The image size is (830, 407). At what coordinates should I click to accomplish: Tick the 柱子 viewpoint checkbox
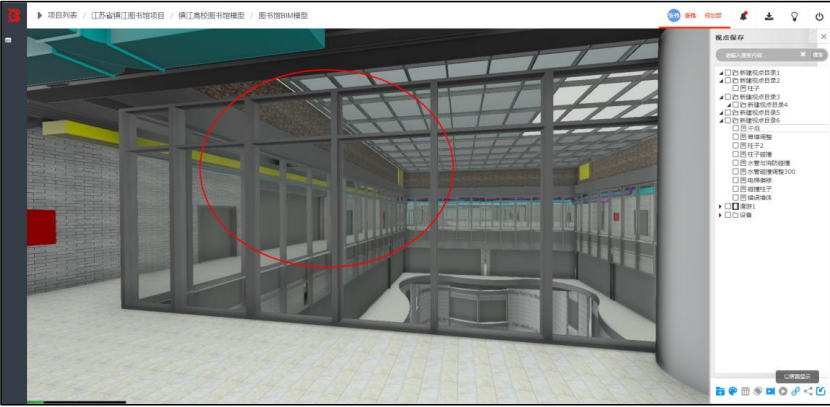pyautogui.click(x=735, y=88)
